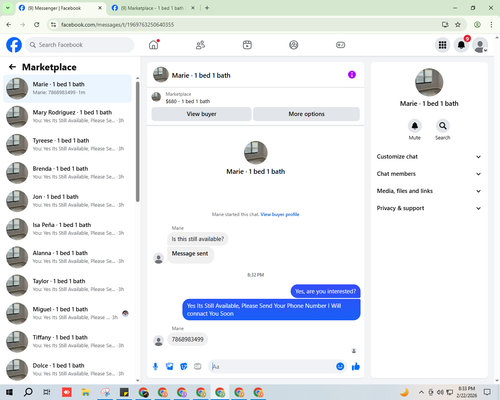500x400 pixels.
Task: Open the Friends icon in top navigation
Action: pyautogui.click(x=200, y=45)
